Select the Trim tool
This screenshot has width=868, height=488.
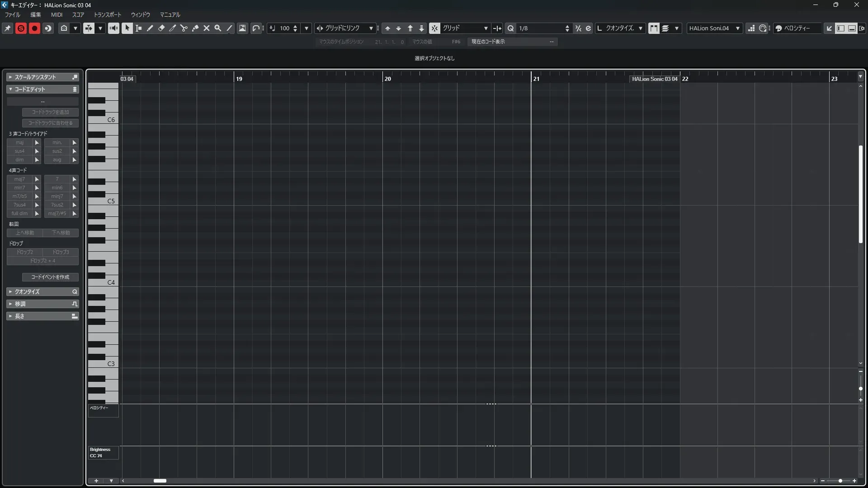pos(173,28)
